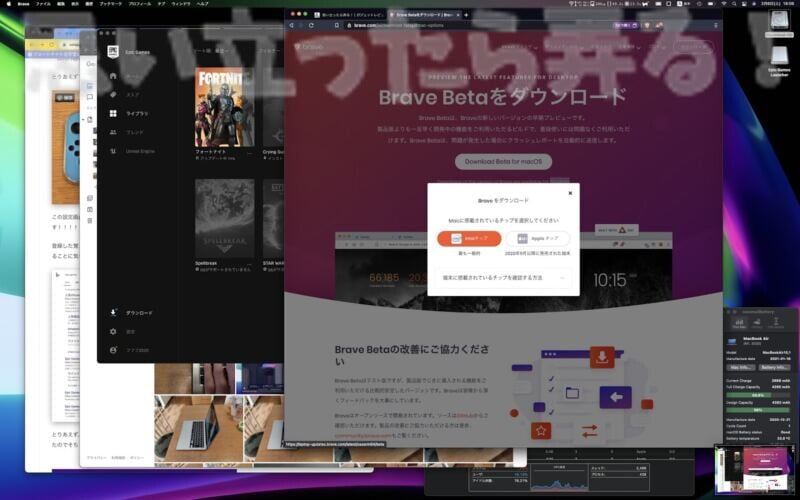
Task: Click the full charge capacity green bar
Action: point(758,395)
